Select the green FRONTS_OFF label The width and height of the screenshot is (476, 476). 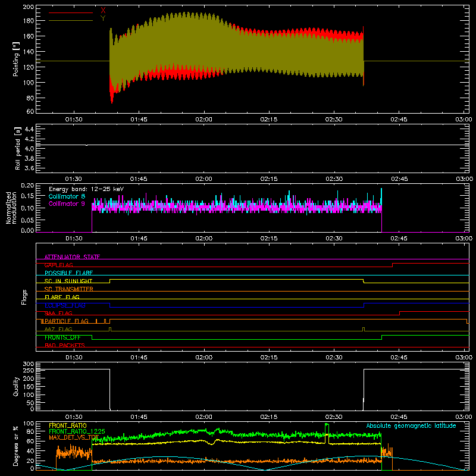(62, 337)
